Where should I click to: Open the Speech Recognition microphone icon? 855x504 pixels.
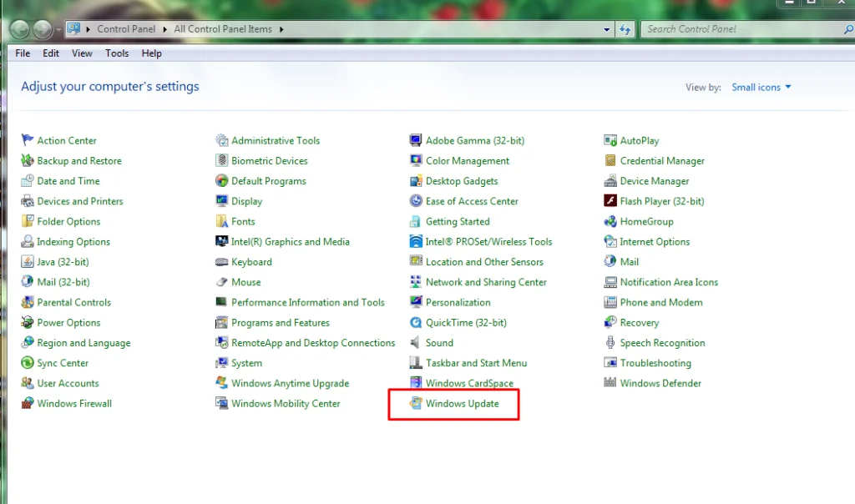(610, 342)
